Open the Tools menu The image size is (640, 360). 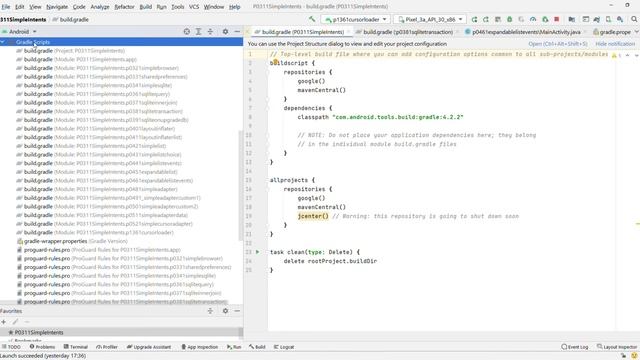tap(178, 7)
